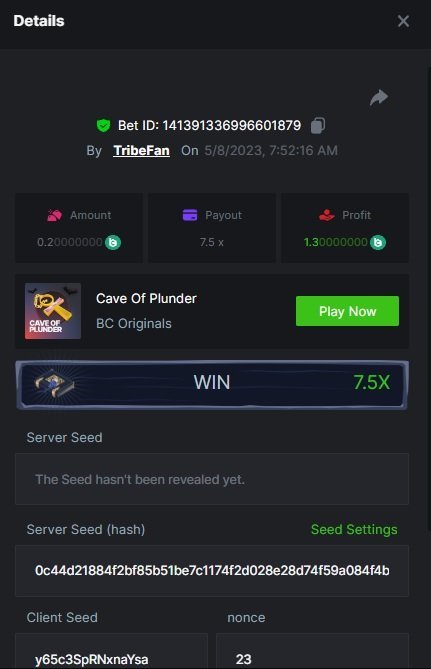Screen dimensions: 431x669
Task: Open Seed Settings link
Action: [x=354, y=529]
